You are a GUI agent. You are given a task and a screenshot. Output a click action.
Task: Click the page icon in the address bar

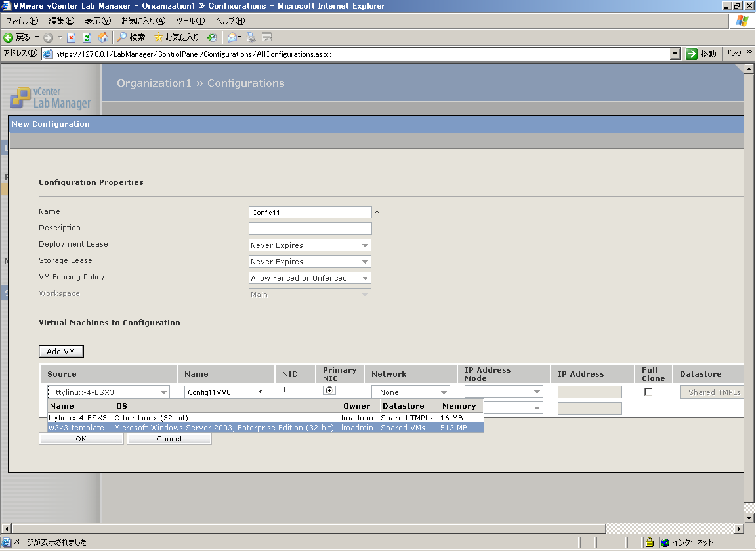[48, 54]
